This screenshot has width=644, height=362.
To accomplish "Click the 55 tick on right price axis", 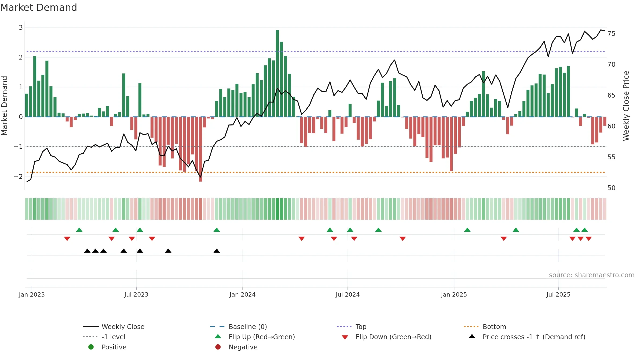I will click(612, 157).
